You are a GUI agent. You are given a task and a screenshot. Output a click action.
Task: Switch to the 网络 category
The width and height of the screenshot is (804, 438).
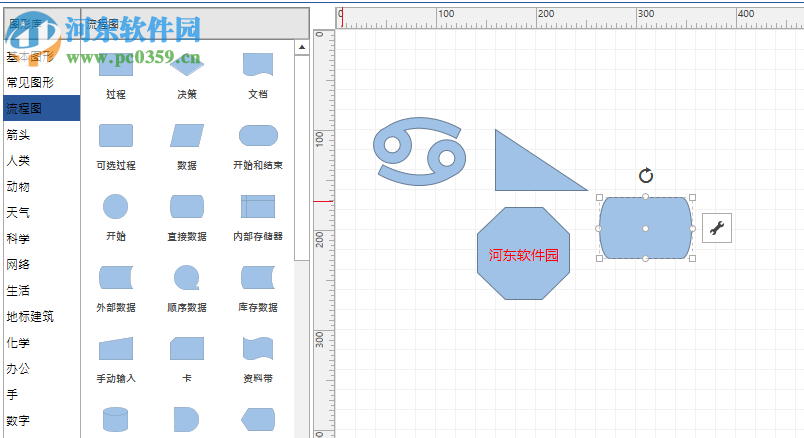(x=42, y=264)
